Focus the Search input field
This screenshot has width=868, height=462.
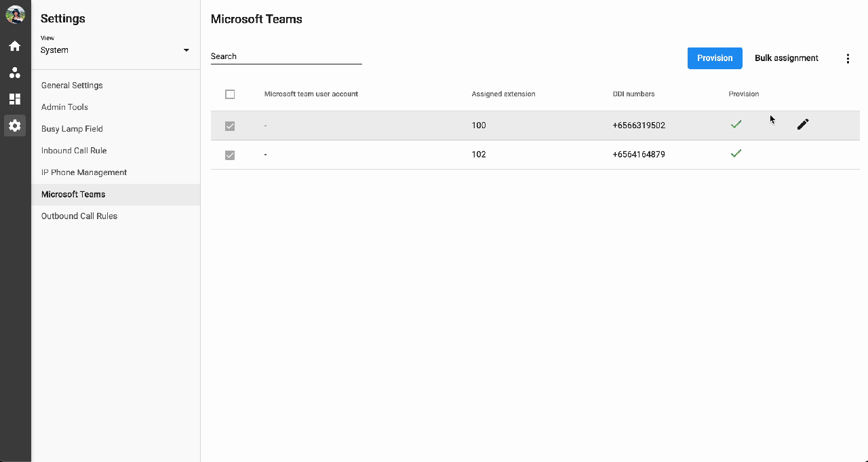286,56
